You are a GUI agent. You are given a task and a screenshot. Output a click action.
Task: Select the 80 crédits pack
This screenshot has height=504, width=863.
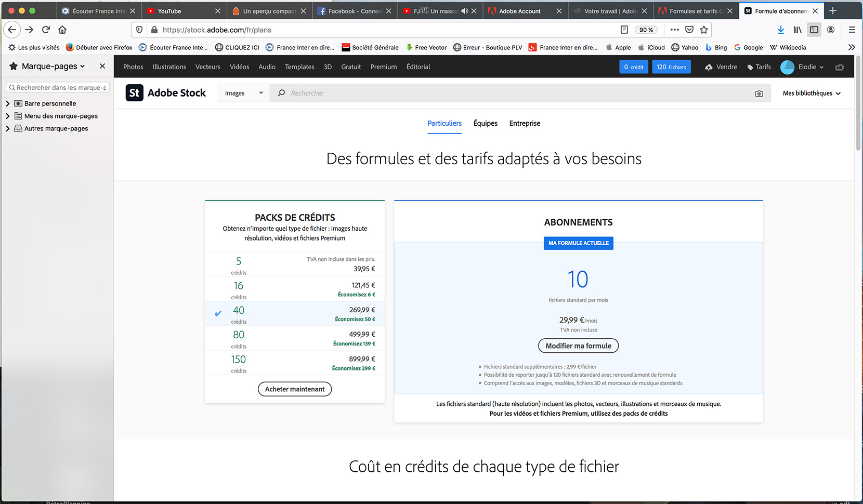tap(295, 338)
